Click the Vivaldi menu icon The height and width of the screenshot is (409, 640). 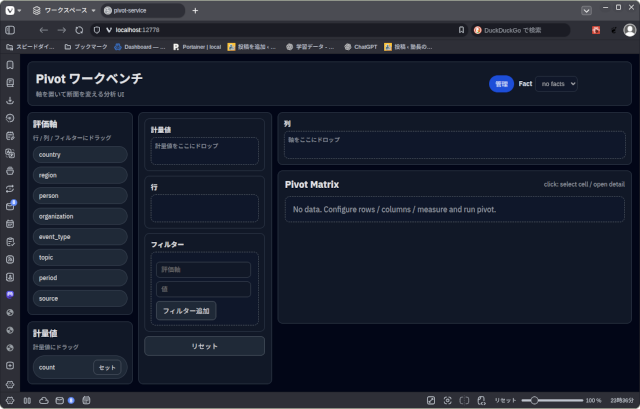pos(8,10)
